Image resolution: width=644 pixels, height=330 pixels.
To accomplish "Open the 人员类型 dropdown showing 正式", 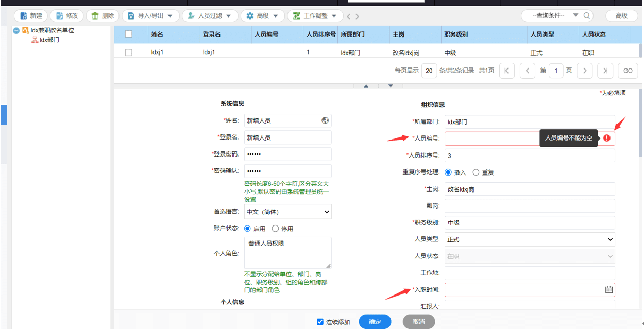I will [530, 239].
